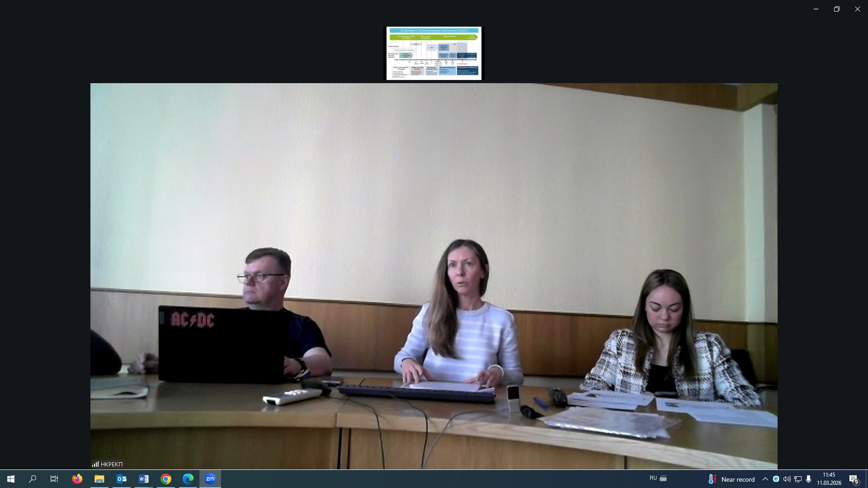Open Microsoft Edge from the taskbar
Image resolution: width=868 pixels, height=488 pixels.
(188, 479)
